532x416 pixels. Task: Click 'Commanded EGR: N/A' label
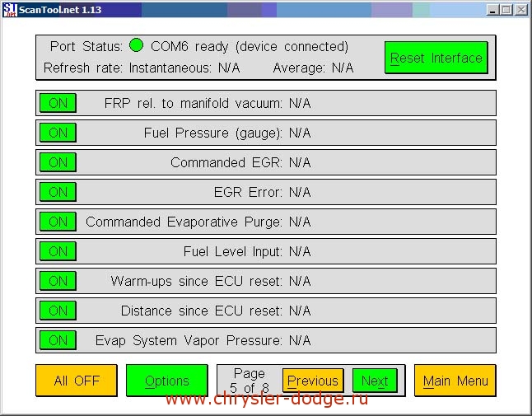point(240,162)
